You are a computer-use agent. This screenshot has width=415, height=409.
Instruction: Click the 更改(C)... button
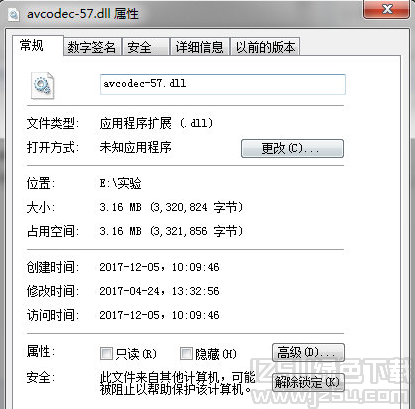pos(292,149)
